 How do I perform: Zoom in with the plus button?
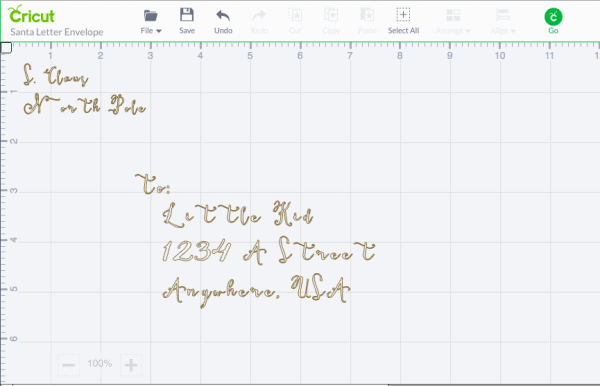[131, 365]
